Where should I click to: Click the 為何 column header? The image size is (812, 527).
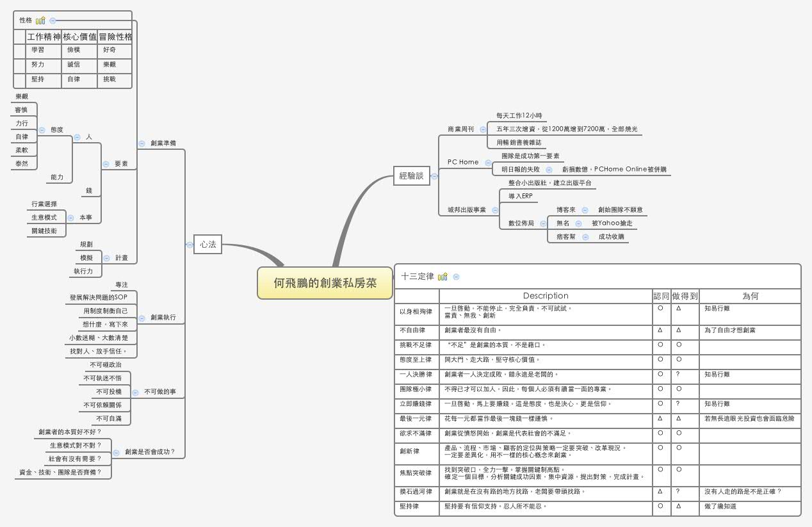[x=751, y=296]
